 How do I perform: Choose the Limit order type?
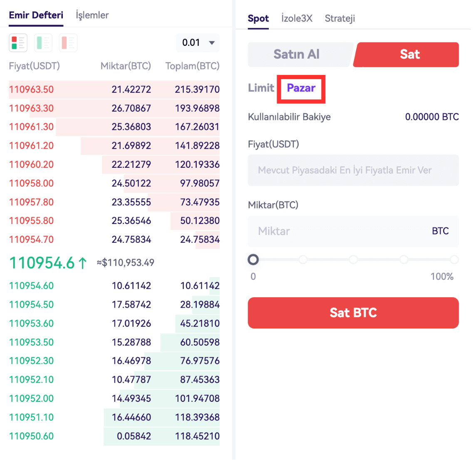pyautogui.click(x=261, y=88)
